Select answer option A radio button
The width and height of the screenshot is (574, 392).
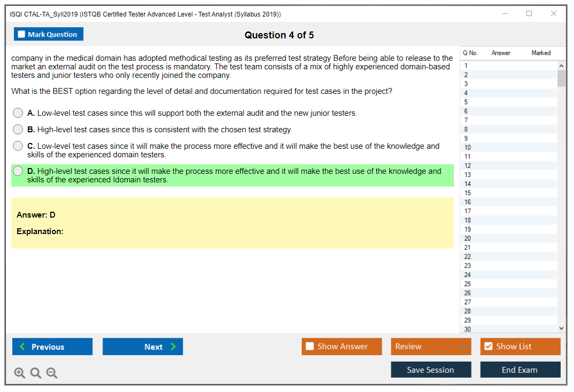[x=18, y=113]
